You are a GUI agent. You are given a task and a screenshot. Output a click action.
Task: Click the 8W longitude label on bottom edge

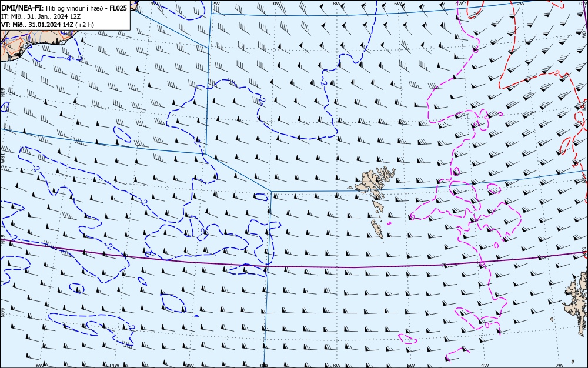click(x=337, y=366)
